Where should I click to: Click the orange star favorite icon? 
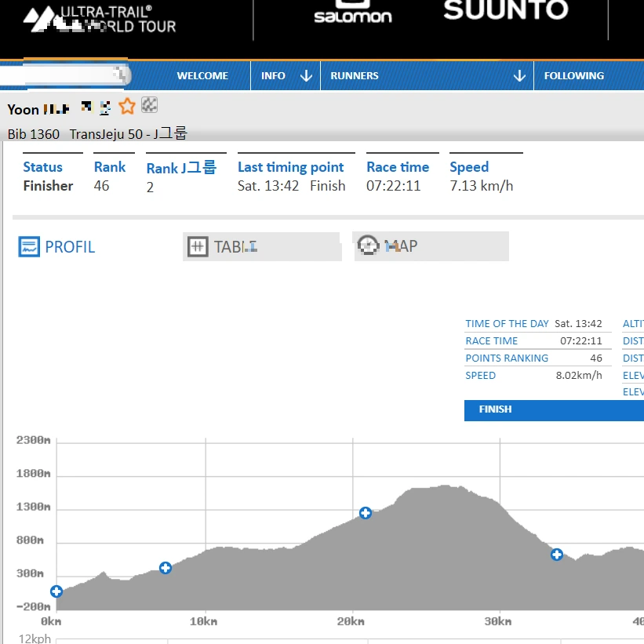pos(127,107)
